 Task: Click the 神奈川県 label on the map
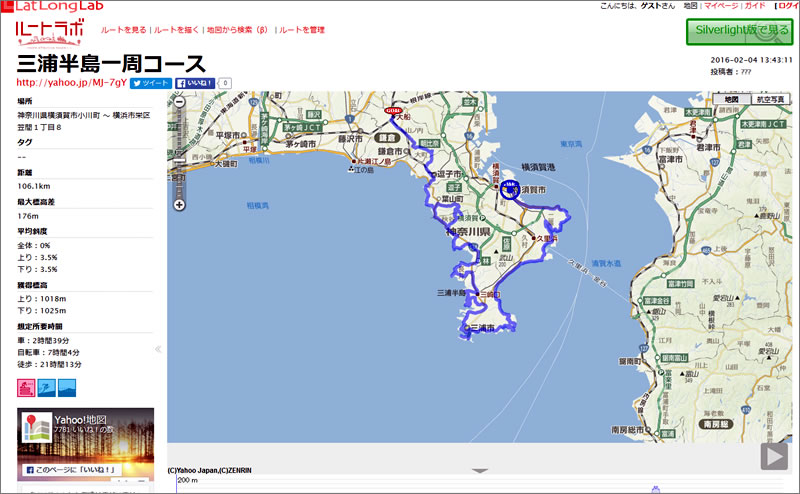point(468,232)
